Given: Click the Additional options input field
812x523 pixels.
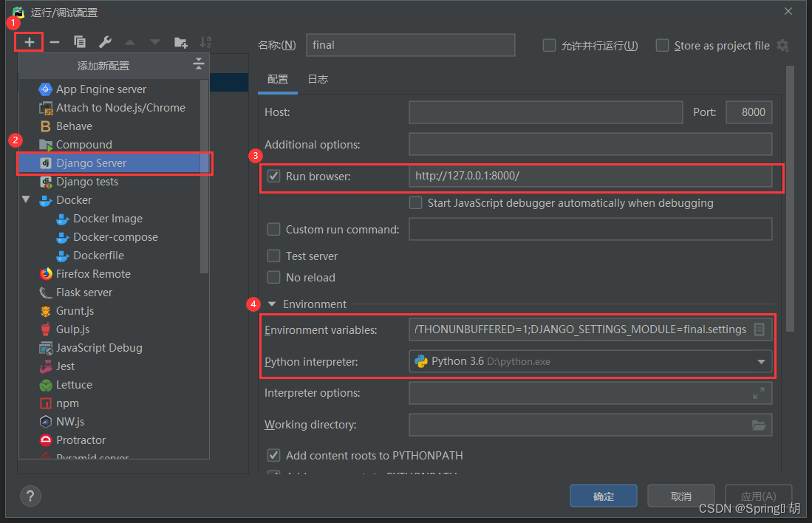Looking at the screenshot, I should 590,145.
